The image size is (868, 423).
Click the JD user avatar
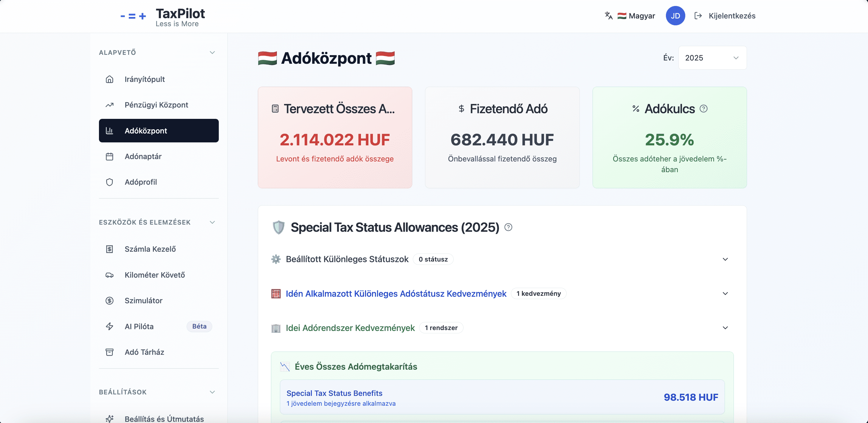pyautogui.click(x=675, y=16)
